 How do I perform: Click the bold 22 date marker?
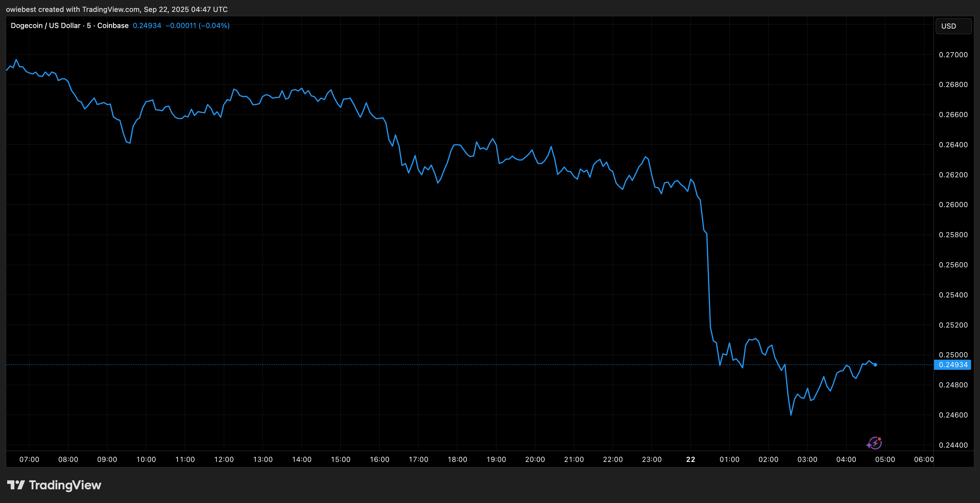tap(690, 459)
